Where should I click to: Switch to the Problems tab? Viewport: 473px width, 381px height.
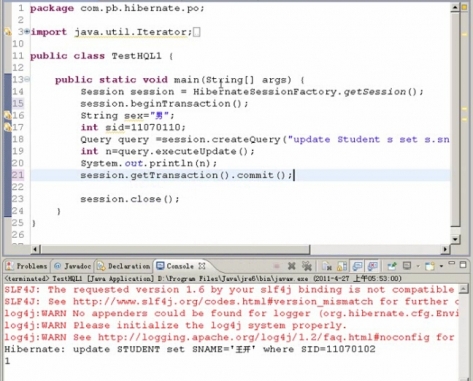(x=27, y=266)
